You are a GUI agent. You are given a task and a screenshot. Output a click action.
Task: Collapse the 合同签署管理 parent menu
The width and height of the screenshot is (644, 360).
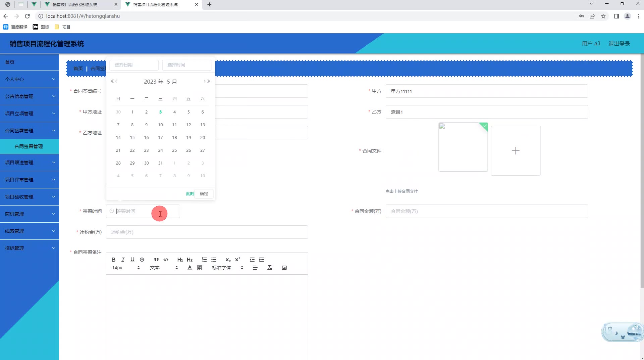coord(30,131)
